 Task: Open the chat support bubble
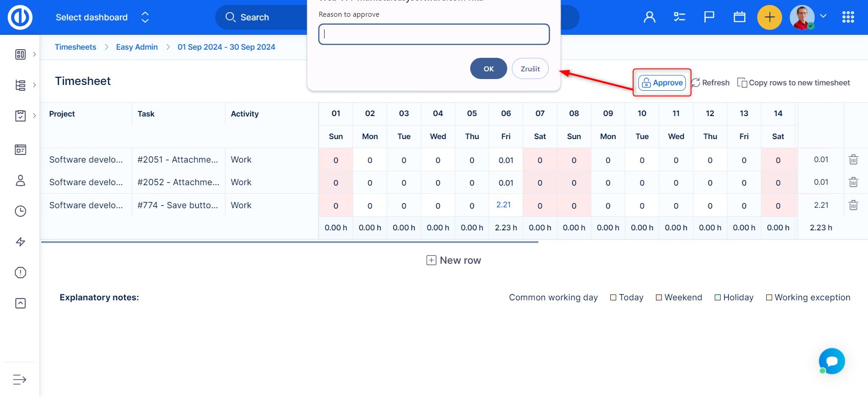point(831,361)
